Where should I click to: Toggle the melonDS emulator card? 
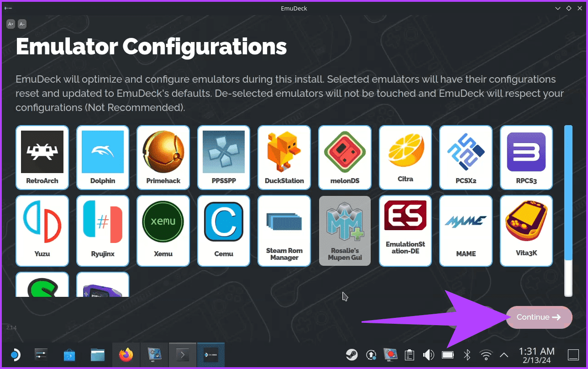coord(345,158)
